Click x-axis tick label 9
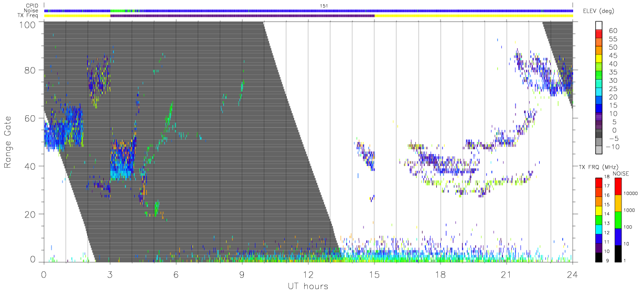The width and height of the screenshot is (644, 297). 242,274
